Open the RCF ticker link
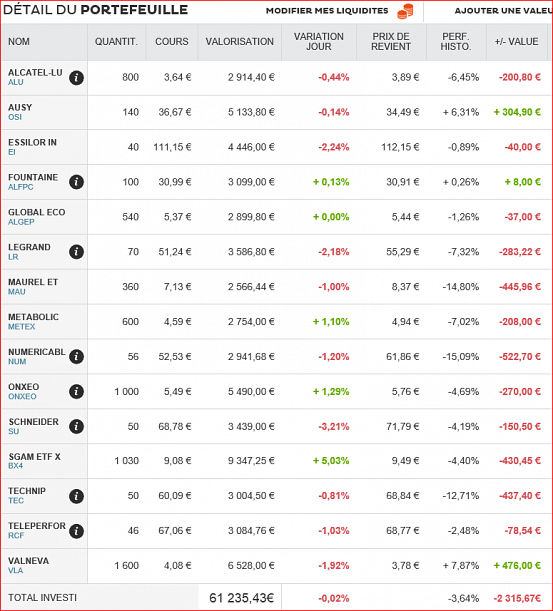Image resolution: width=553 pixels, height=611 pixels. tap(16, 535)
